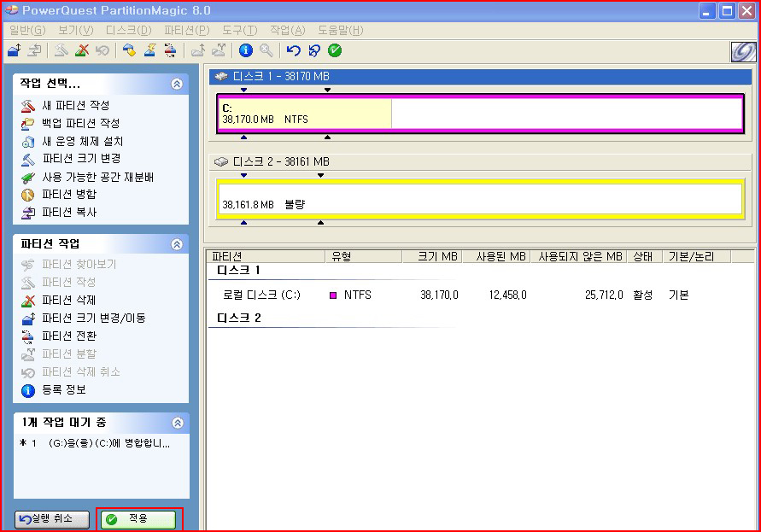Viewport: 761px width, 532px height.
Task: Choose 파티션 크기 변경/이동 operation
Action: 94,319
